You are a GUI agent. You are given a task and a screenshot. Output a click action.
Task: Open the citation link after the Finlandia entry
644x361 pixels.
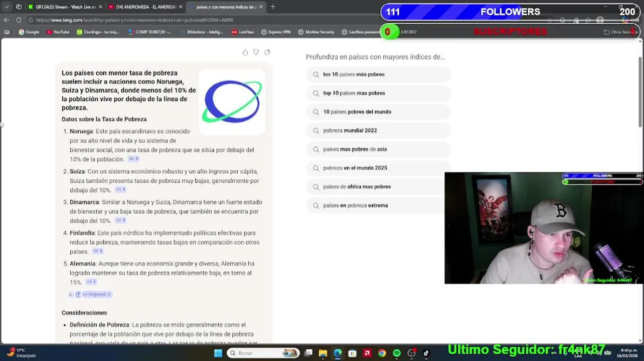pos(98,251)
